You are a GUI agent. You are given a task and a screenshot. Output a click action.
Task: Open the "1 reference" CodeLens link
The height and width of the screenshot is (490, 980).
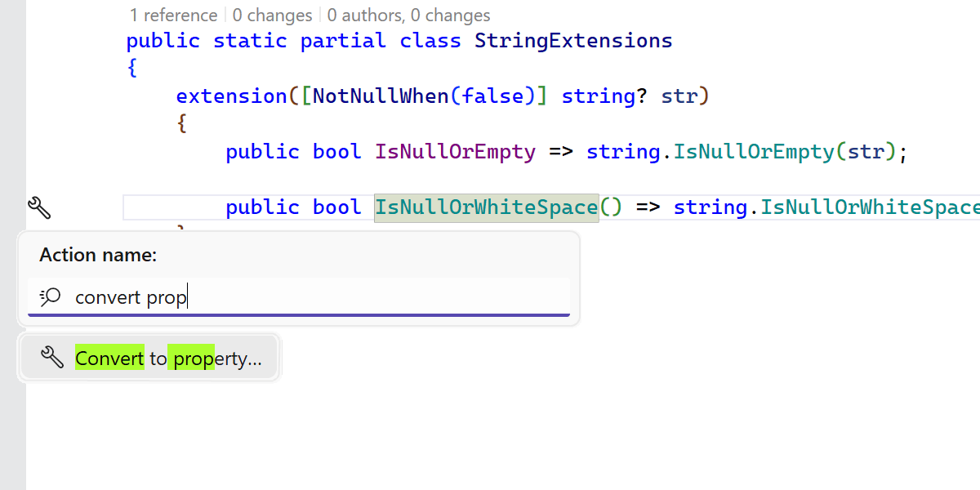[x=173, y=16]
